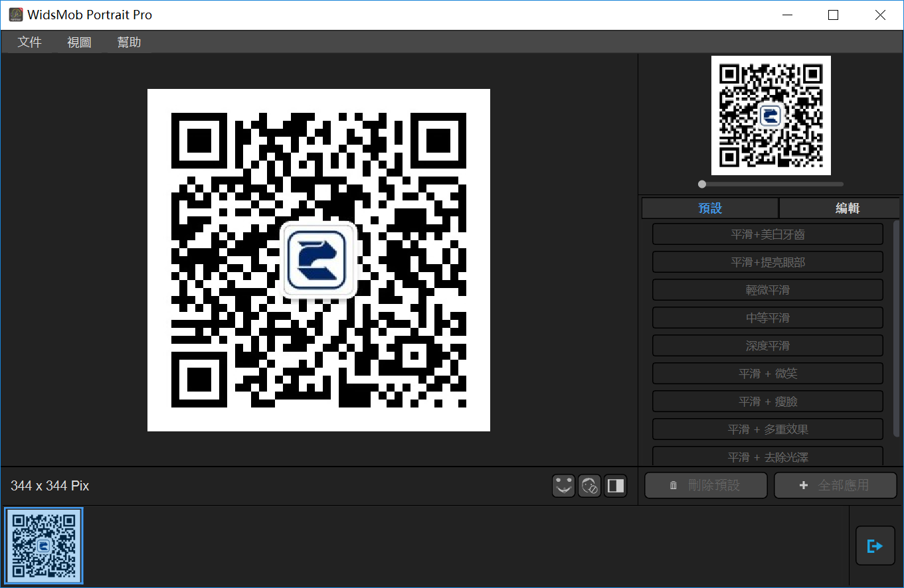This screenshot has height=588, width=904.
Task: Click the face detection smiley icon
Action: 563,486
